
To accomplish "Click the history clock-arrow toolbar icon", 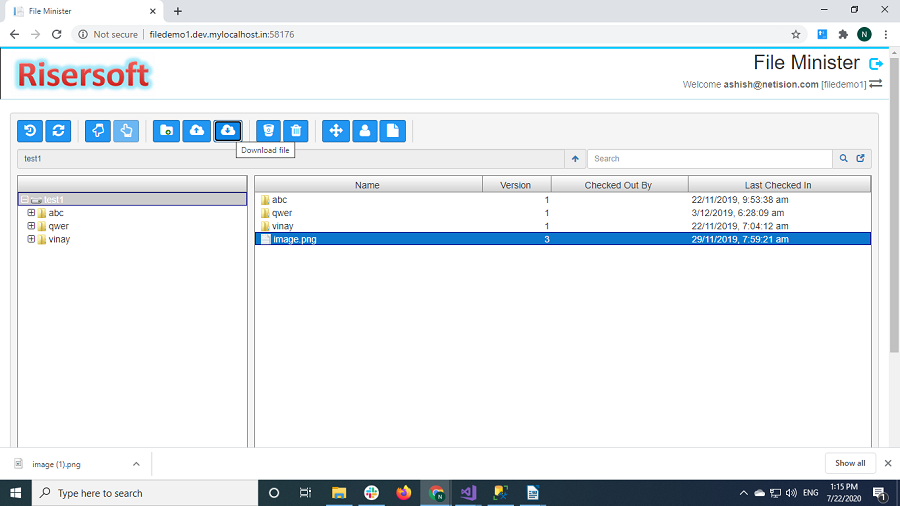I will (x=30, y=130).
